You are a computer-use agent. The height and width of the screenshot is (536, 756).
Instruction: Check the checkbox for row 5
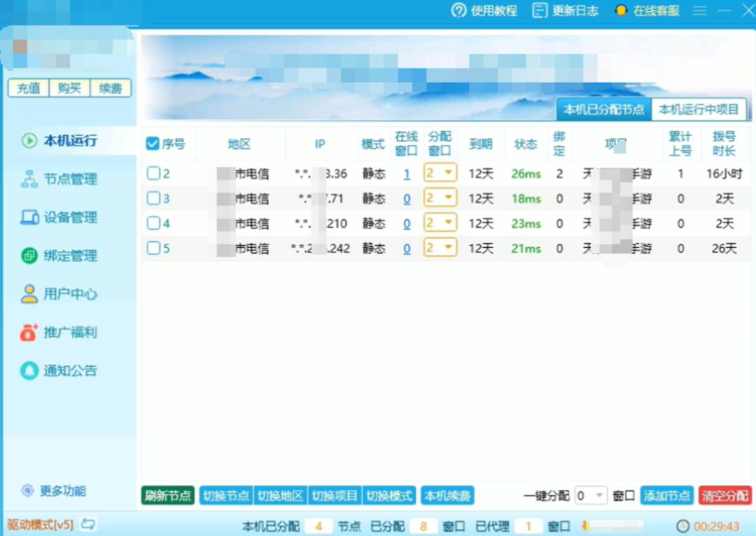153,248
